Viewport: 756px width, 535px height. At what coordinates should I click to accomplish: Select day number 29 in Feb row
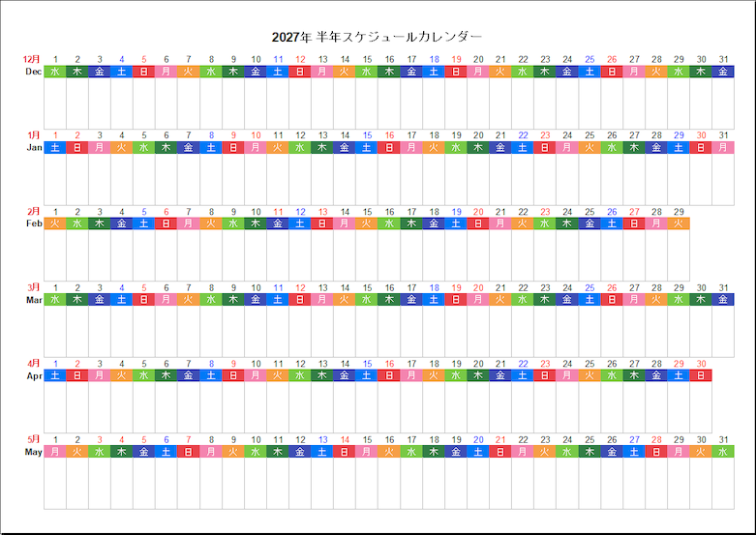pyautogui.click(x=679, y=212)
